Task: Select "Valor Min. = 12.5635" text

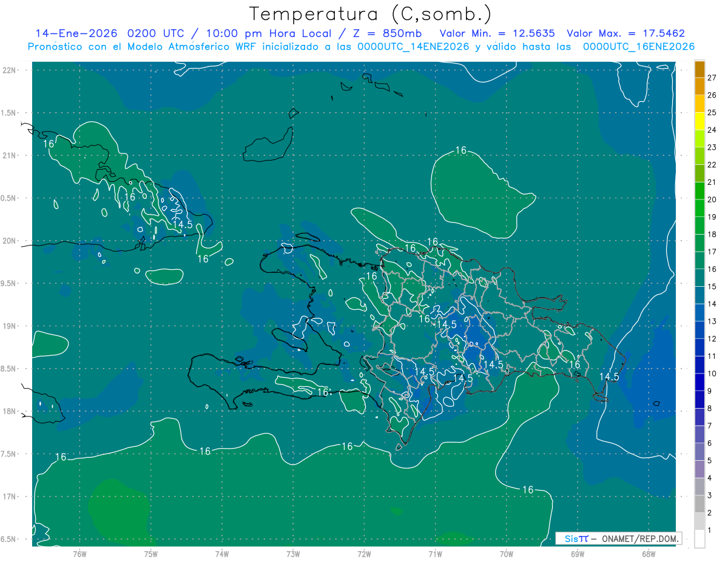Action: [x=497, y=33]
